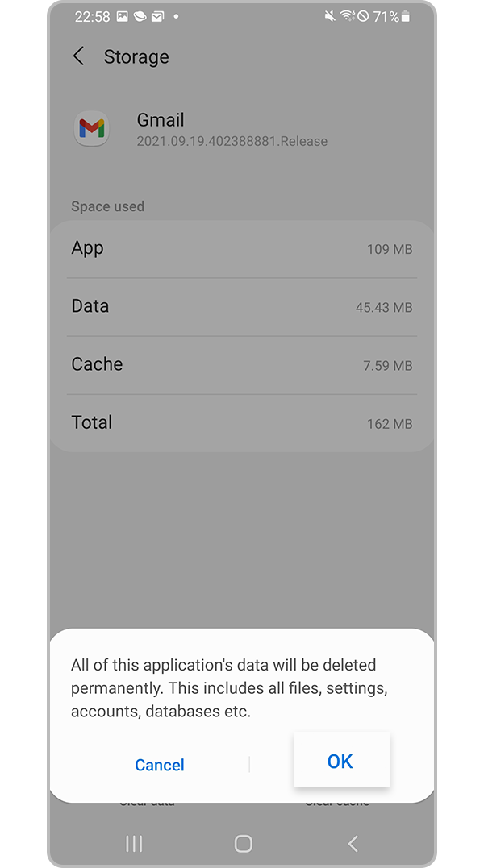Click the 22:58 clock in status bar
The height and width of the screenshot is (868, 484).
coord(91,16)
